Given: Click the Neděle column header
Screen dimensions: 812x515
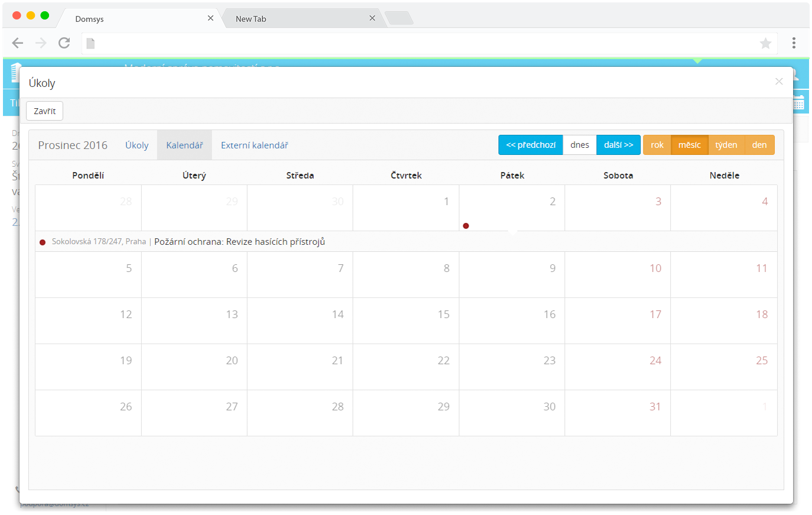Looking at the screenshot, I should (x=725, y=175).
